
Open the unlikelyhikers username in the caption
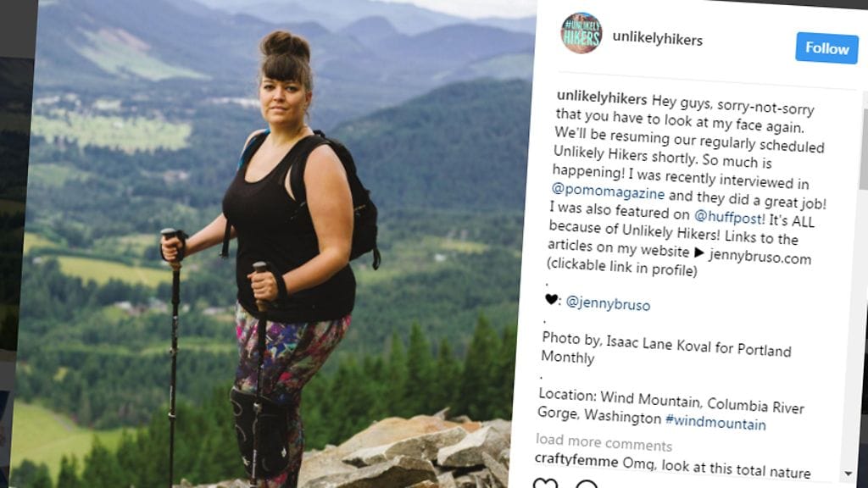pyautogui.click(x=602, y=97)
